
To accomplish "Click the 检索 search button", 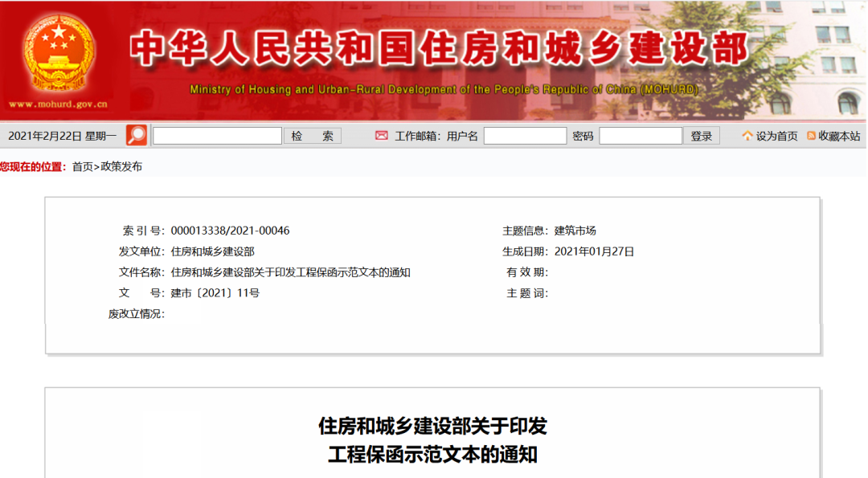I will (x=312, y=136).
